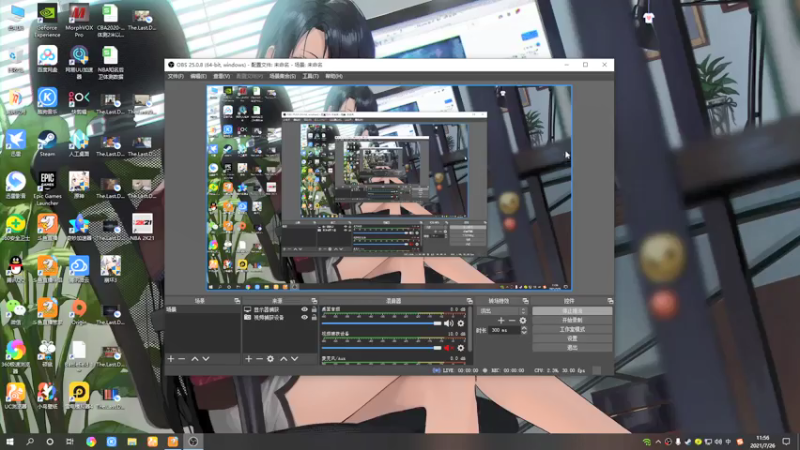Open the Edit (E) menu in OBS

[198, 76]
